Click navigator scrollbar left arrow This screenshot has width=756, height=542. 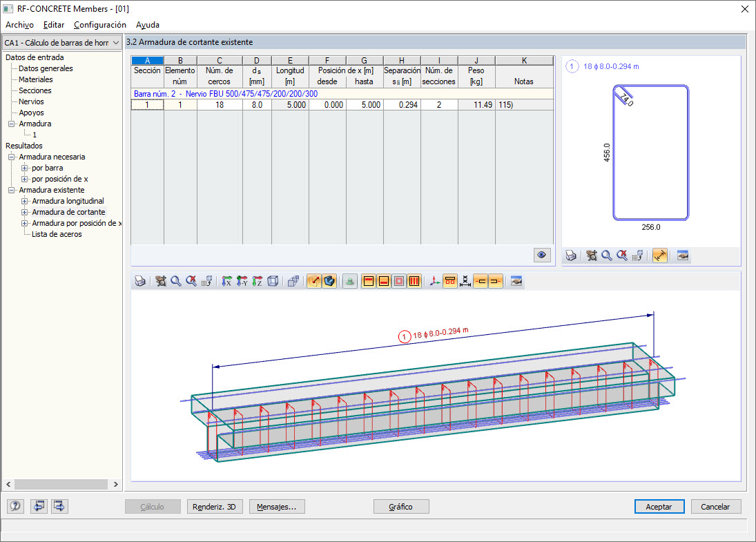(8, 484)
